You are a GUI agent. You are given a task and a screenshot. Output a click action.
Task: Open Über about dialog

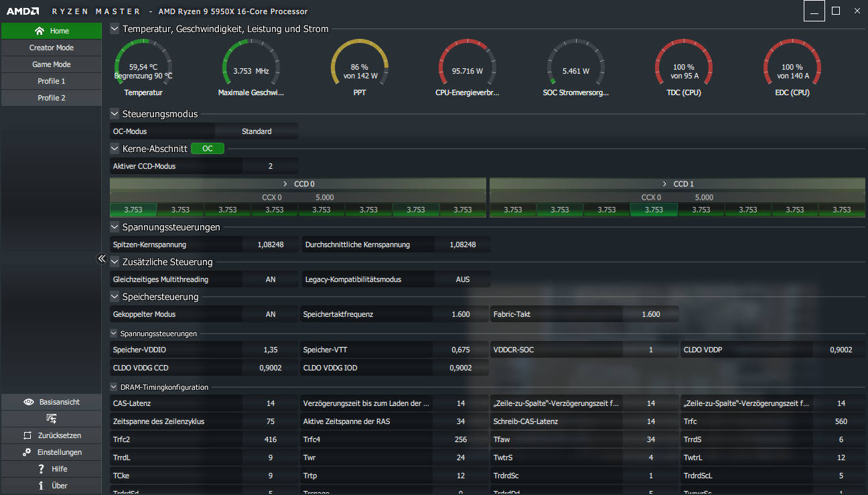click(51, 486)
